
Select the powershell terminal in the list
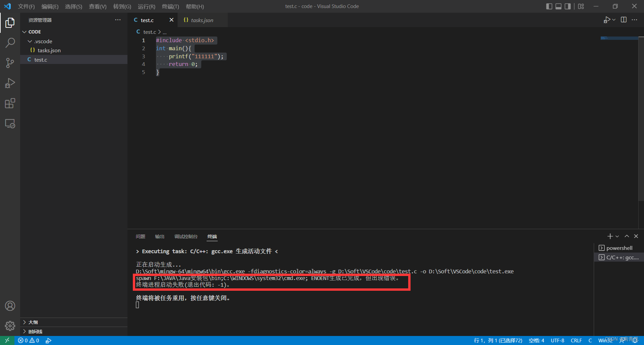tap(619, 248)
